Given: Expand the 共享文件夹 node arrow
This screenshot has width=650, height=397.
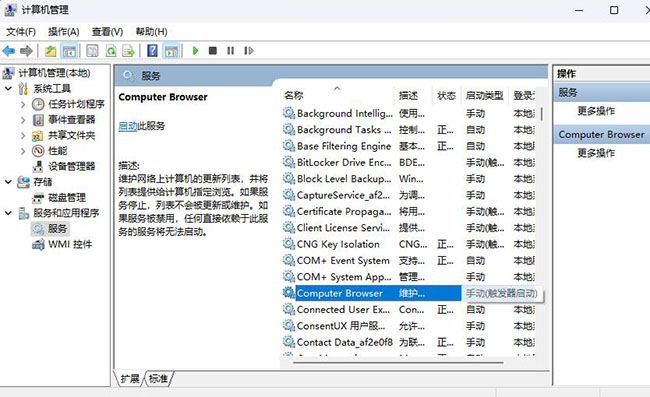Looking at the screenshot, I should point(23,136).
